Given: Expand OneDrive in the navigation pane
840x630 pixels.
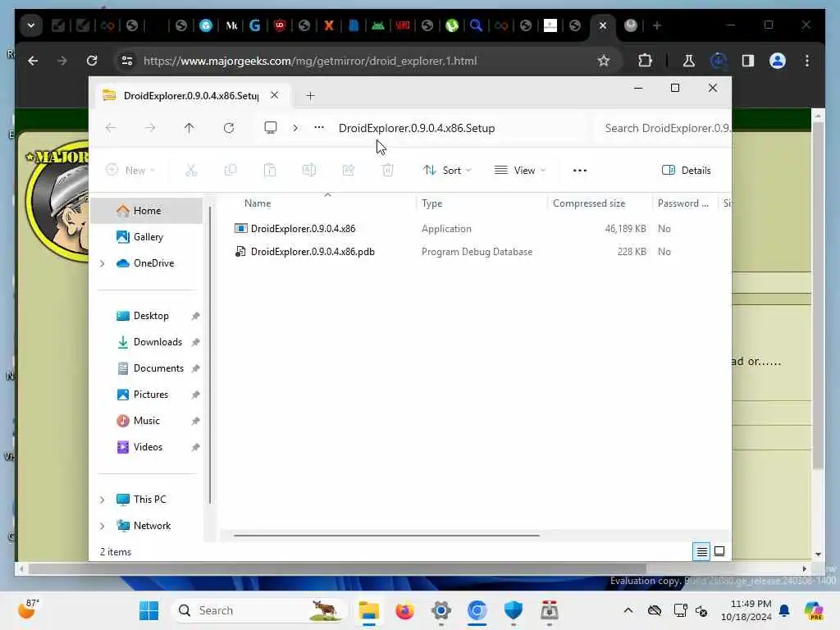Looking at the screenshot, I should click(x=103, y=263).
